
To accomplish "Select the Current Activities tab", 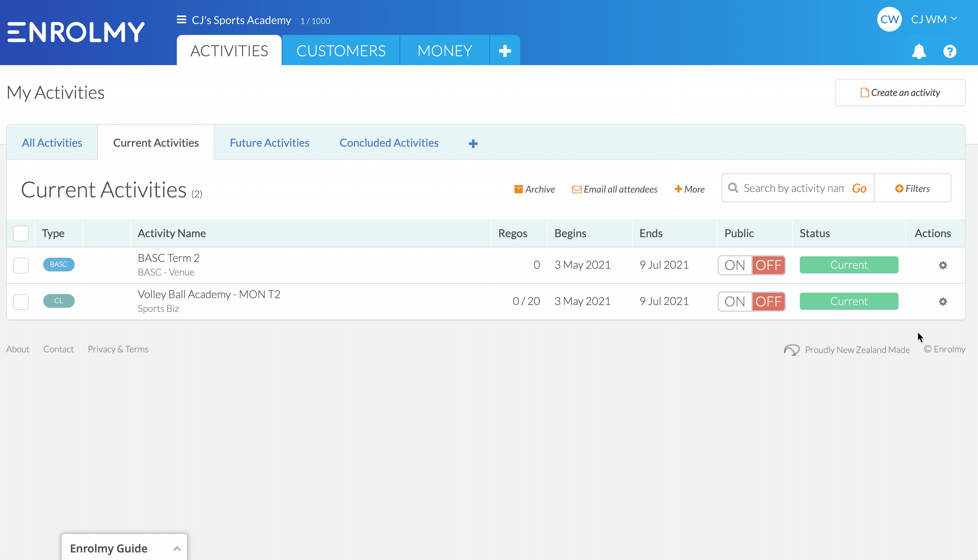I will coord(156,143).
